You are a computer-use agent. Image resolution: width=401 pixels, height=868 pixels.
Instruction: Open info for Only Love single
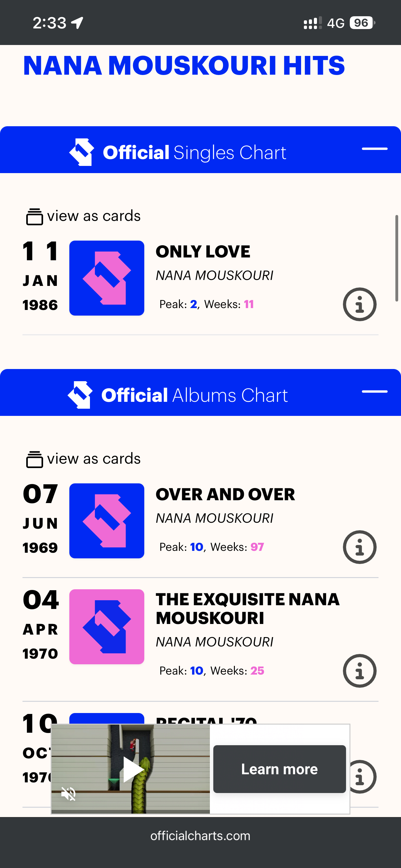pyautogui.click(x=359, y=304)
